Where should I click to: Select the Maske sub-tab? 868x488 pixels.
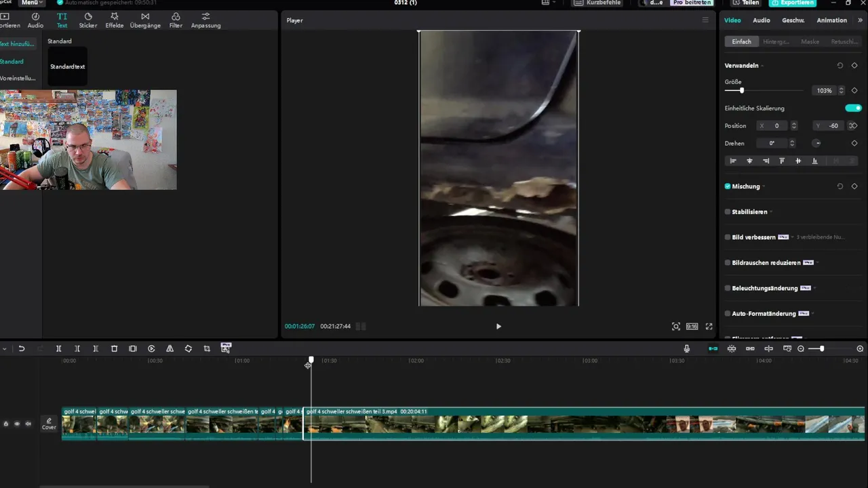[810, 41]
